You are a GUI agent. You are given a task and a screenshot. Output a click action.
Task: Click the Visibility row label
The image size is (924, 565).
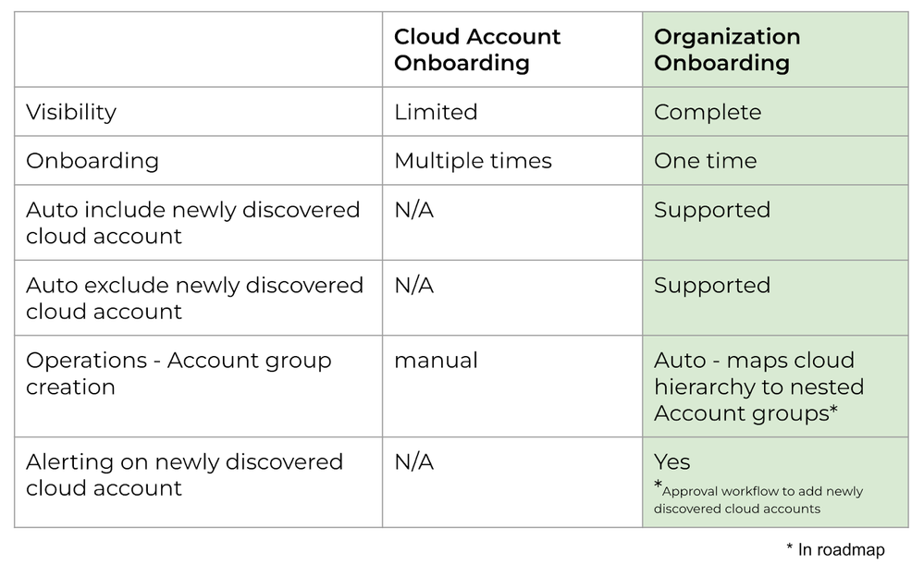pyautogui.click(x=71, y=112)
